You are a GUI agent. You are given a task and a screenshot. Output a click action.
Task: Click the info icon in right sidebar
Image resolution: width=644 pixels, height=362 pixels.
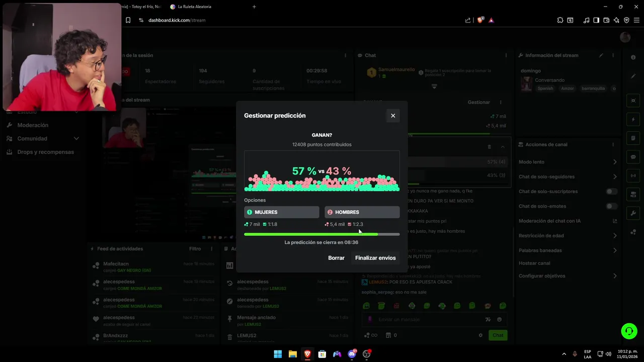[633, 58]
